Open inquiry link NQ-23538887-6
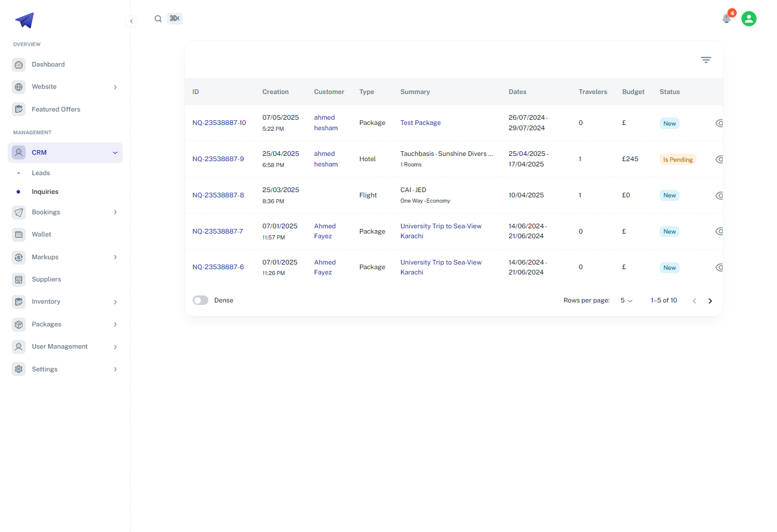The image size is (777, 532). tap(218, 267)
